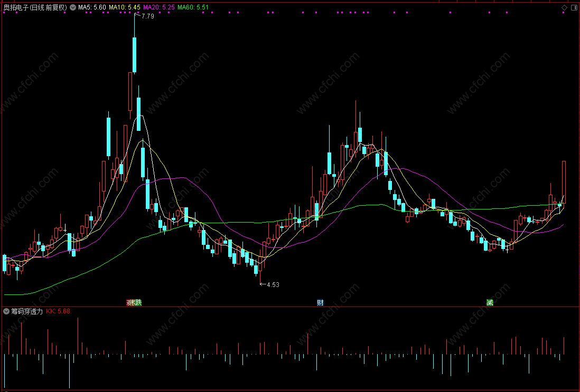
Task: Select the green MA60: 5.51 label
Action: [193, 7]
